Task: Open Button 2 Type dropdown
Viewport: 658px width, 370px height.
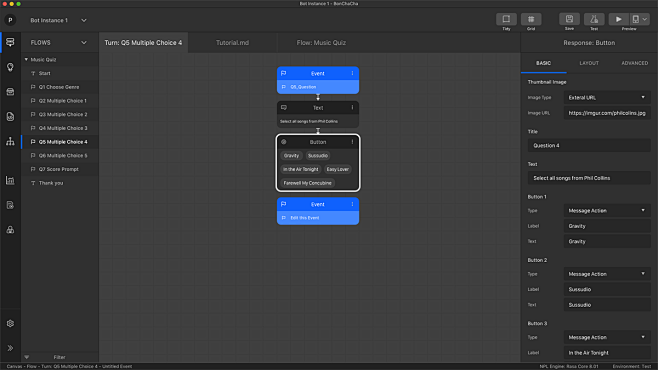Action: click(x=607, y=274)
